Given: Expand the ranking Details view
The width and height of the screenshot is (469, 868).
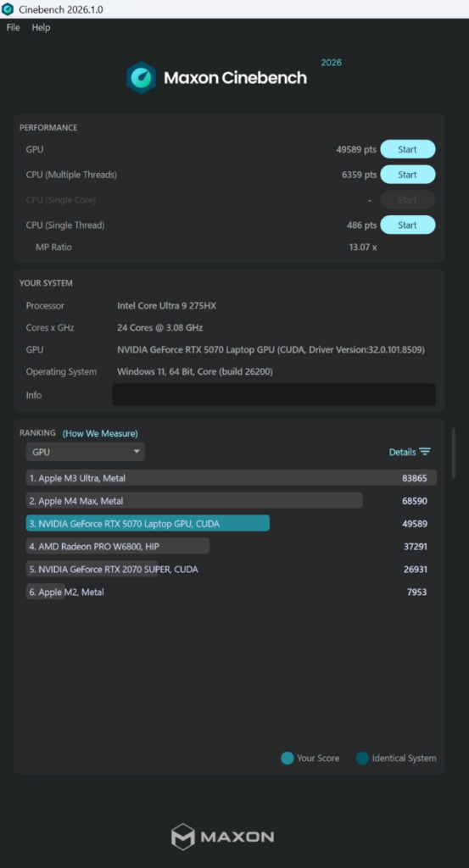Looking at the screenshot, I should pos(410,452).
